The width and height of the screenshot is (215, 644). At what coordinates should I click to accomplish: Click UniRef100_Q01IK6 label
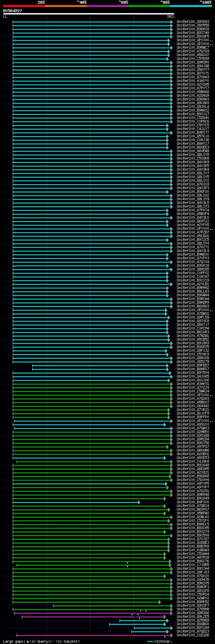coord(193,380)
